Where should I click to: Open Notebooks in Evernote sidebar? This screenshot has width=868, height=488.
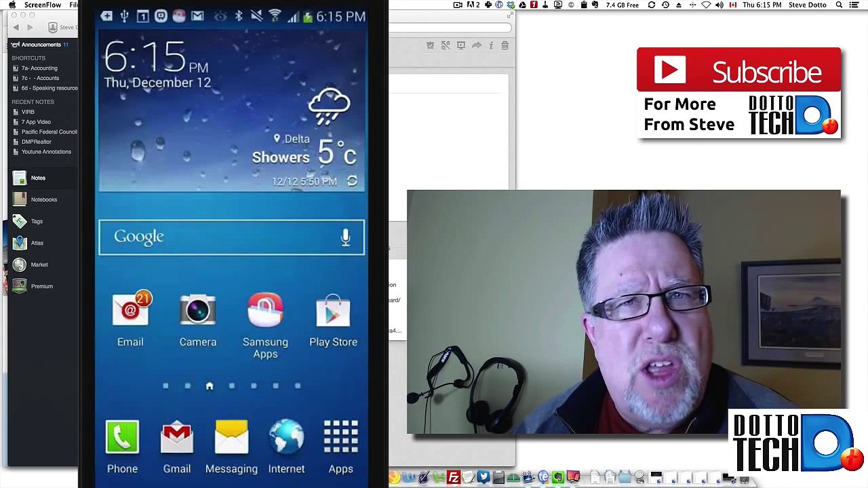pos(43,199)
